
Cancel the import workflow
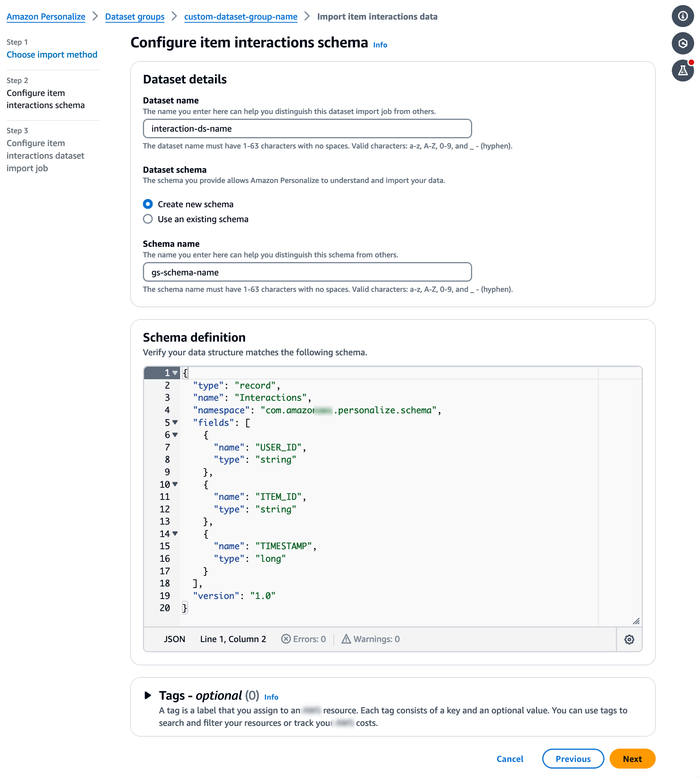tap(510, 759)
